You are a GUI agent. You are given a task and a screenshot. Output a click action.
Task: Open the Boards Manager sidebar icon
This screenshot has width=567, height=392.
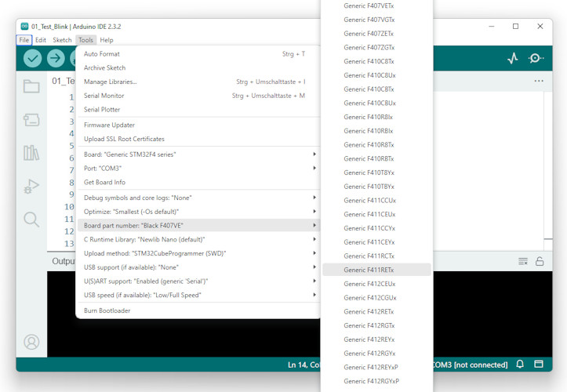(x=31, y=120)
